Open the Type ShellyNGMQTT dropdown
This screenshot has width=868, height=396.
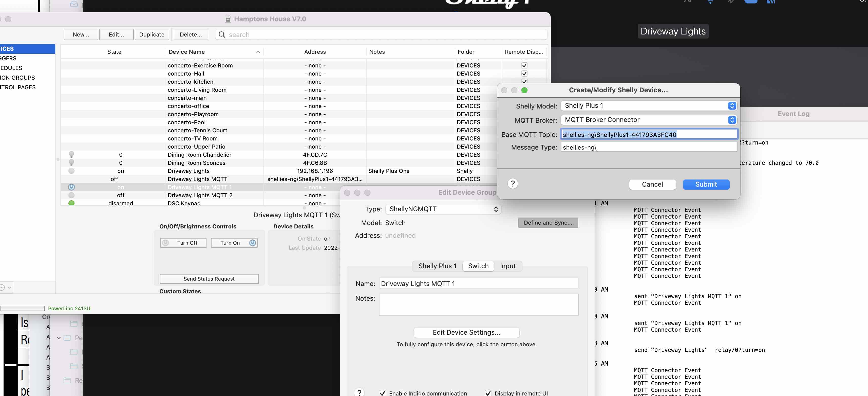[x=443, y=209]
